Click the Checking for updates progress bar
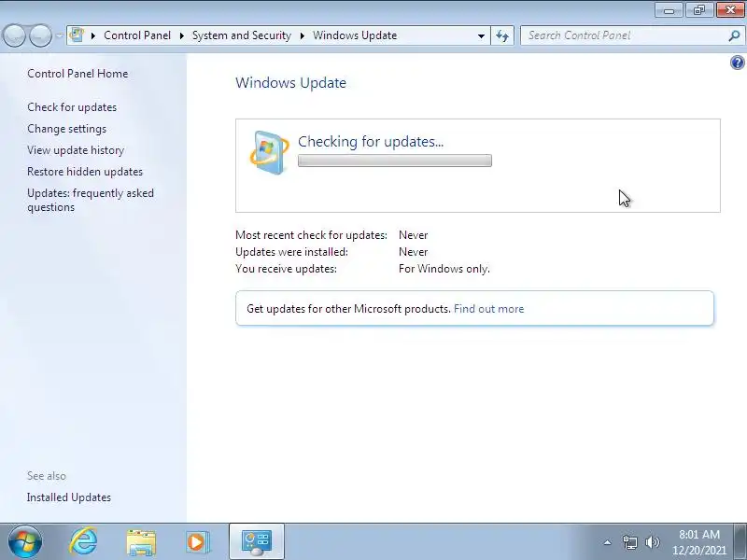This screenshot has height=560, width=747. coord(395,161)
